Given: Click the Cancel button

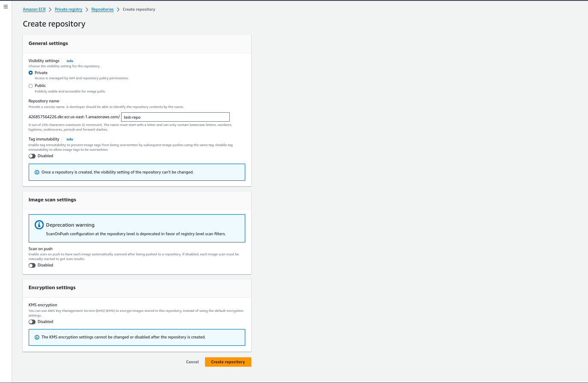Looking at the screenshot, I should point(192,362).
